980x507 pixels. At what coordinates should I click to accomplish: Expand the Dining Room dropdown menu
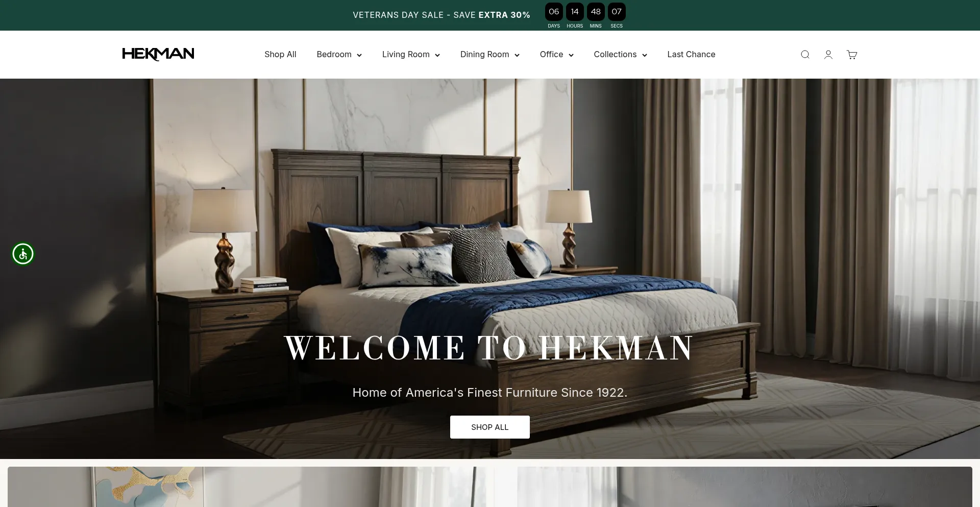coord(489,55)
